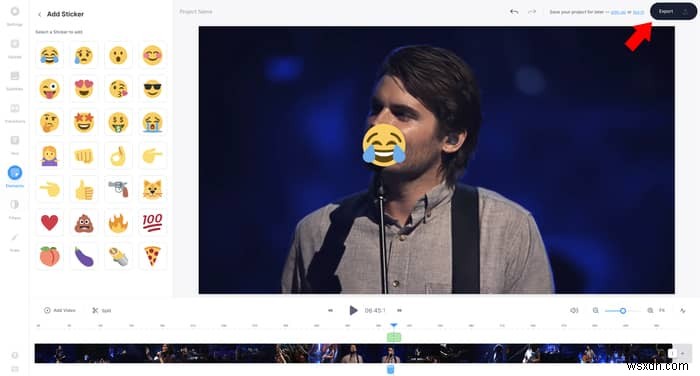Undo the last action
The height and width of the screenshot is (376, 700).
pos(514,12)
